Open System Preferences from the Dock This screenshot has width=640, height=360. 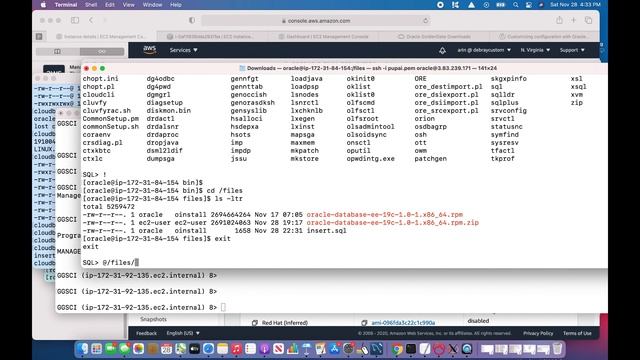[x=348, y=349]
